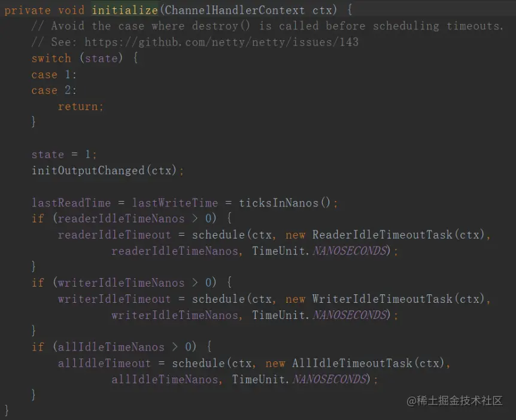This screenshot has width=516, height=420.
Task: Place cursor on case 1 label
Action: (x=54, y=74)
